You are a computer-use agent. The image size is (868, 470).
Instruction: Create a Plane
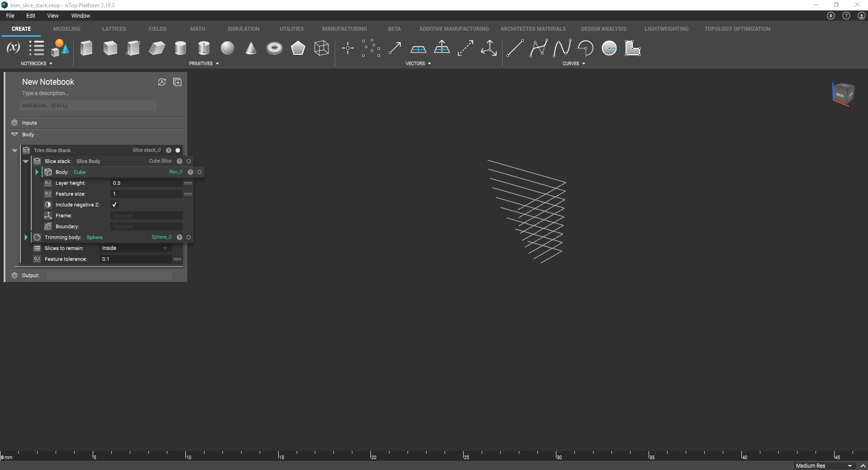[x=418, y=48]
